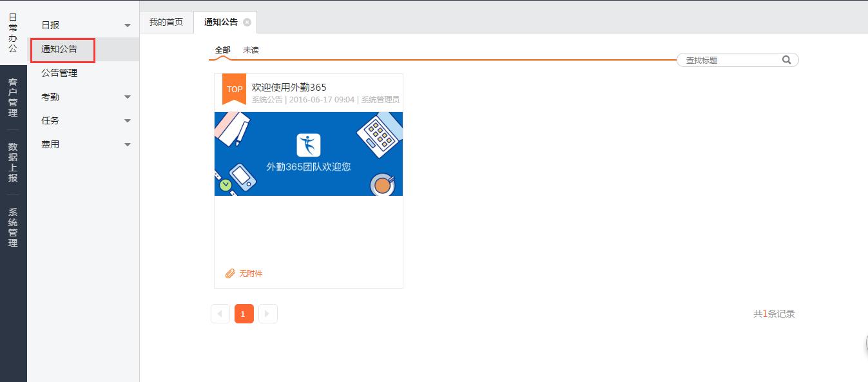The width and height of the screenshot is (868, 382).
Task: Expand the 日报 menu
Action: point(127,25)
